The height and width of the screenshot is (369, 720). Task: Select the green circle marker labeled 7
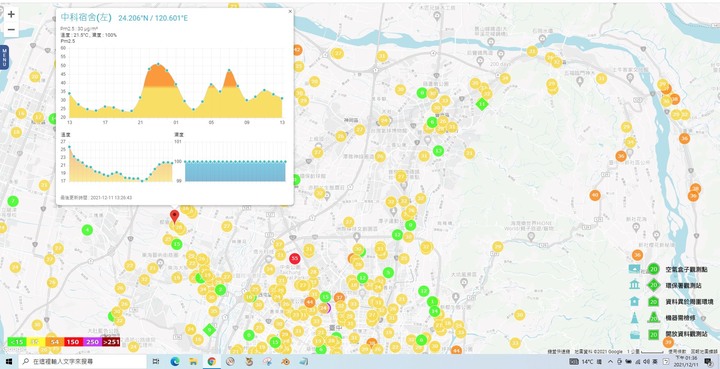point(13,201)
